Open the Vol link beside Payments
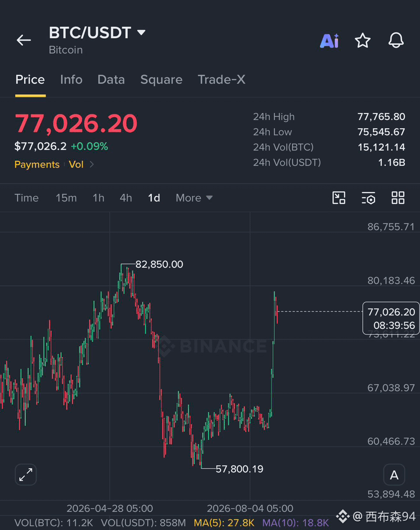 tap(76, 165)
